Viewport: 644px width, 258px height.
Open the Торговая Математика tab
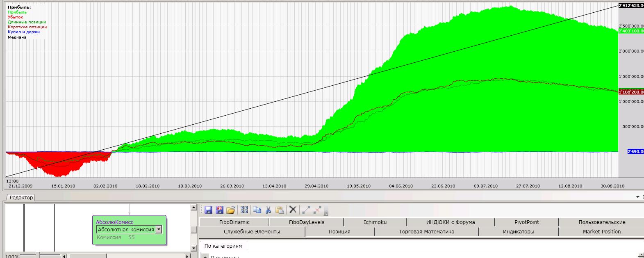point(426,232)
